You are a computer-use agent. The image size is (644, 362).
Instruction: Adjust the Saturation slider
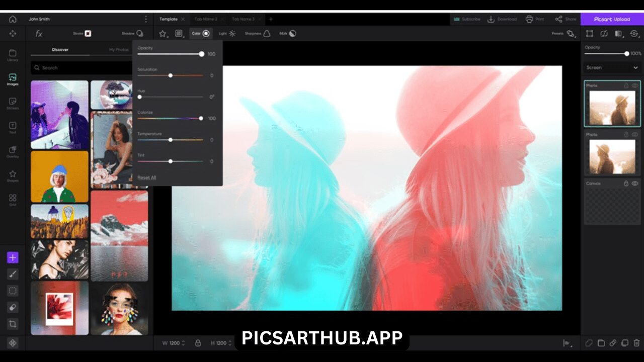170,75
